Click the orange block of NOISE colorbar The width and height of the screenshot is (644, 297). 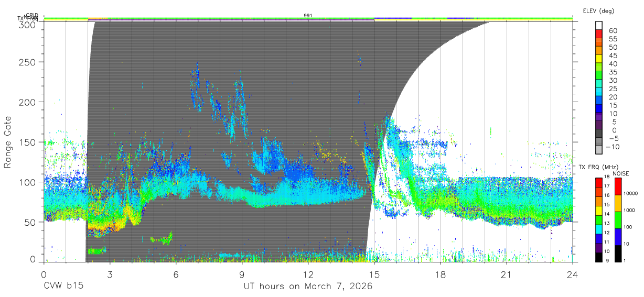click(x=618, y=203)
